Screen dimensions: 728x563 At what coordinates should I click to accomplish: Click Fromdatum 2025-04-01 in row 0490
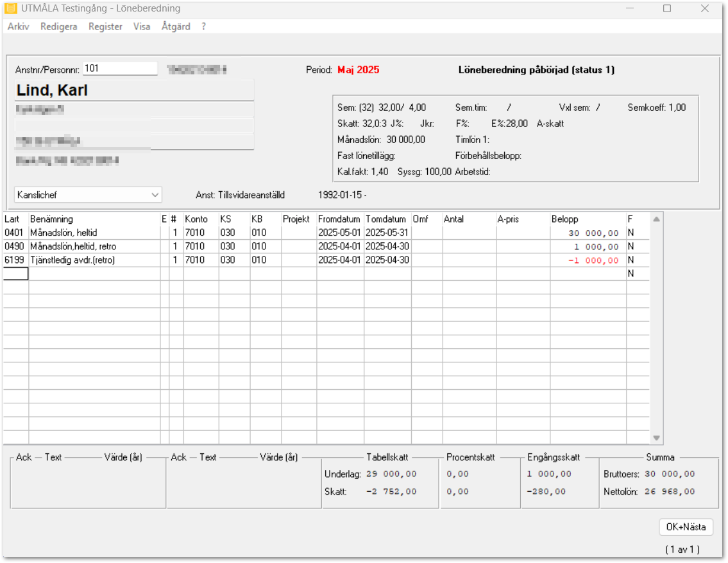point(339,246)
